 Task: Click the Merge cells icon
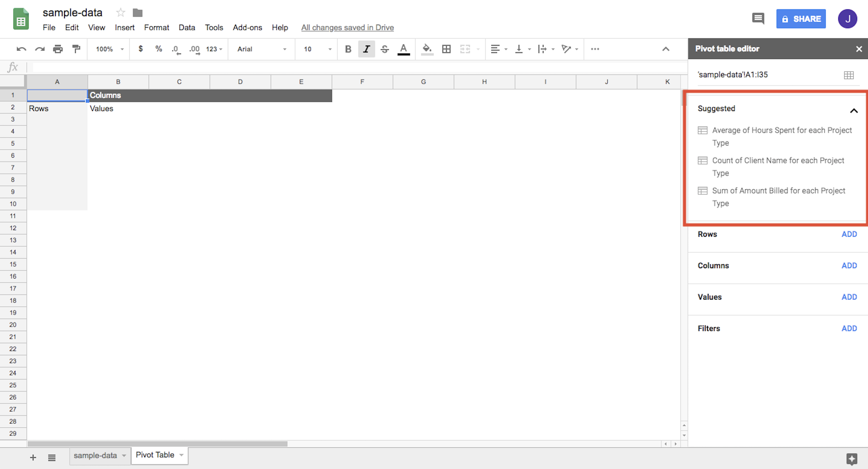point(465,49)
